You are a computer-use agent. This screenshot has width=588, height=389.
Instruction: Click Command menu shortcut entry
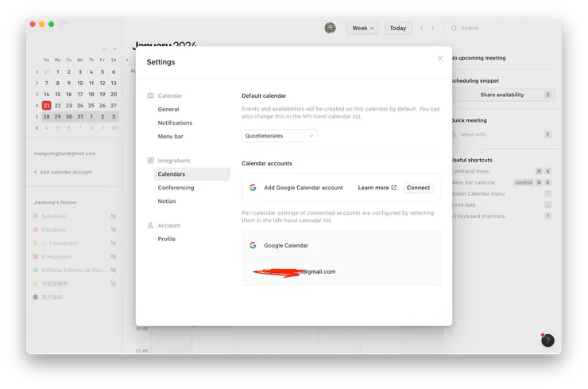click(501, 171)
